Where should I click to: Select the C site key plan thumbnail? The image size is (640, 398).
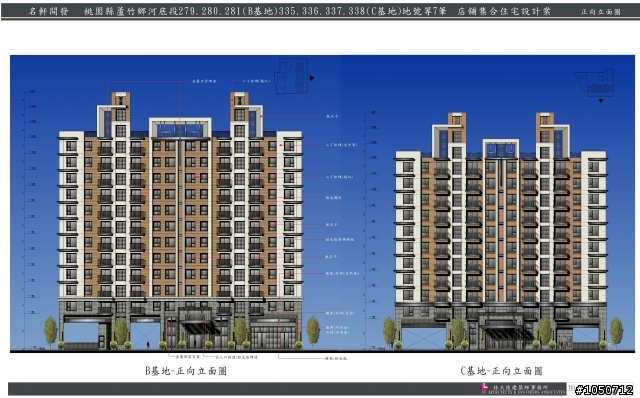(594, 82)
